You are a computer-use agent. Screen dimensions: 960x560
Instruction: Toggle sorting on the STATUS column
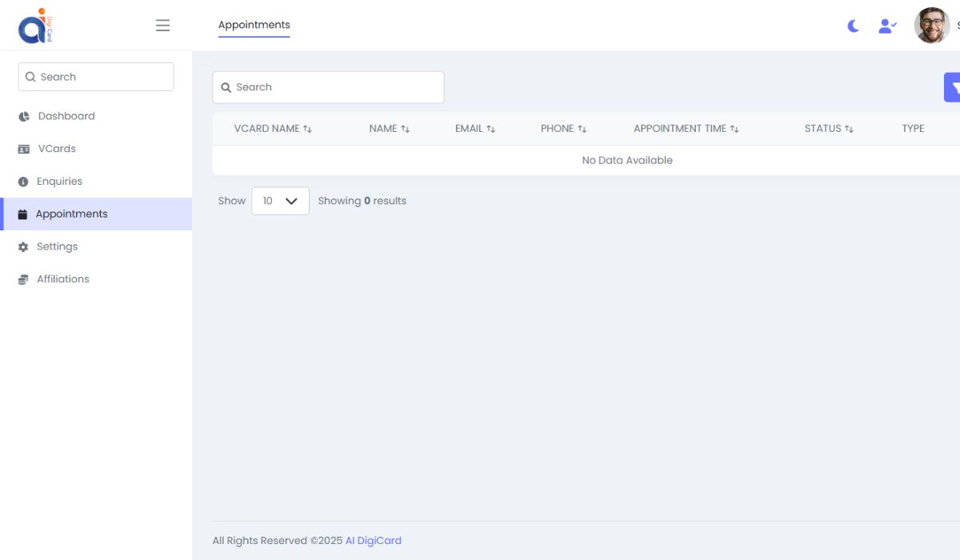(829, 128)
